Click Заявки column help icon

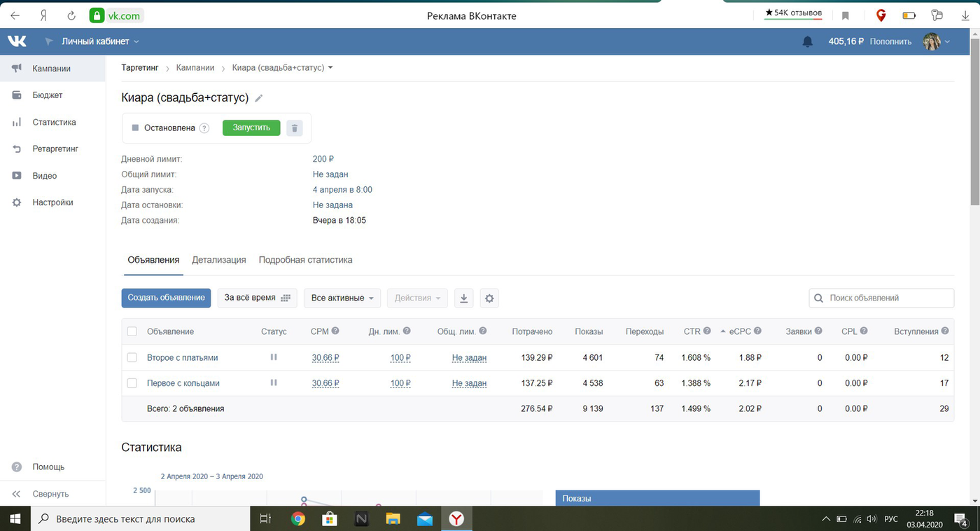click(818, 331)
